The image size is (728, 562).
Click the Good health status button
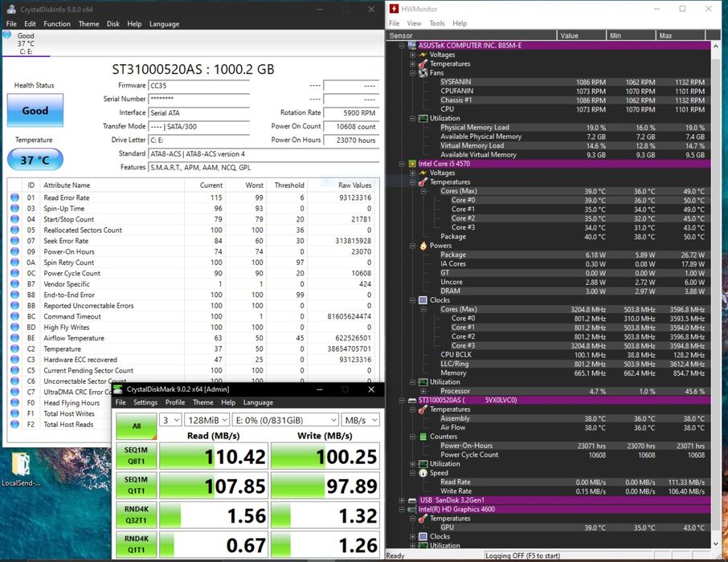(35, 111)
